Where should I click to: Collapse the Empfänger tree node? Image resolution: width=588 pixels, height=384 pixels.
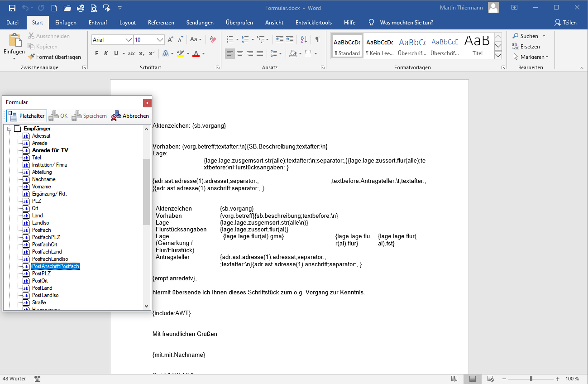pyautogui.click(x=9, y=129)
